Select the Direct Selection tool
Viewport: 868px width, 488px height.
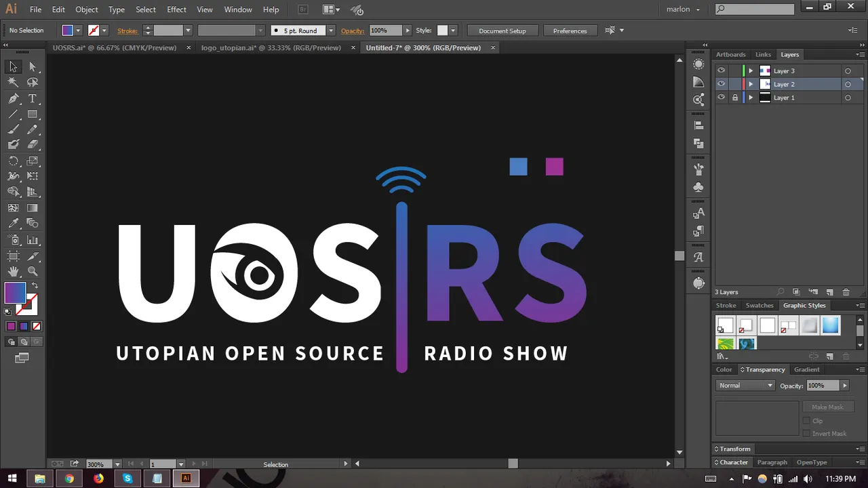pos(33,66)
